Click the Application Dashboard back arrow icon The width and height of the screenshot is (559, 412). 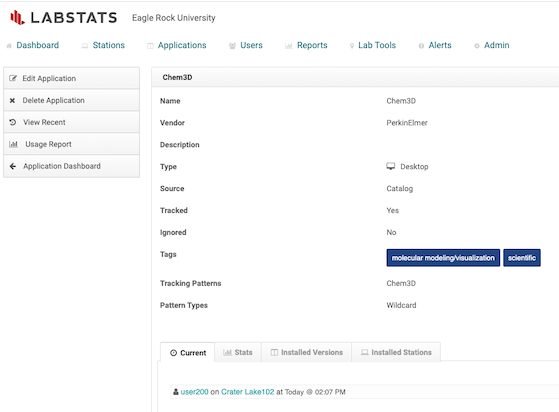(13, 166)
